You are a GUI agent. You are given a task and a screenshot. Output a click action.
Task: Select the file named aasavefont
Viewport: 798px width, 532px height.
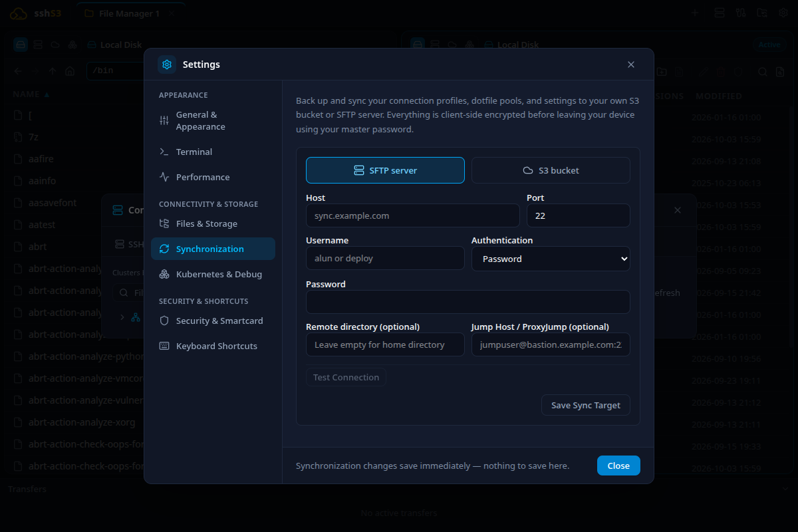(x=53, y=203)
